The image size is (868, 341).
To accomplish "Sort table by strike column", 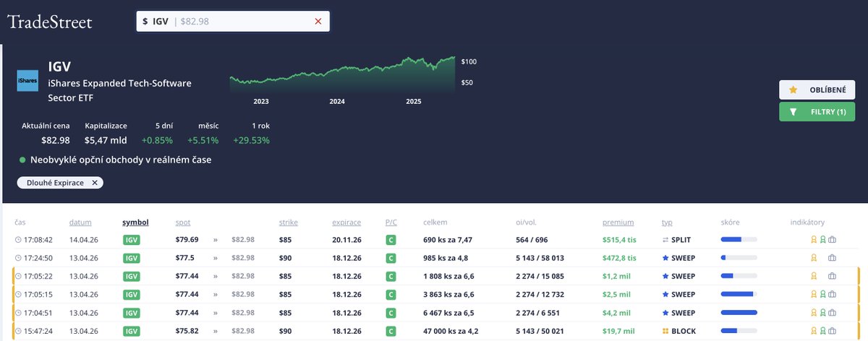I will click(288, 223).
